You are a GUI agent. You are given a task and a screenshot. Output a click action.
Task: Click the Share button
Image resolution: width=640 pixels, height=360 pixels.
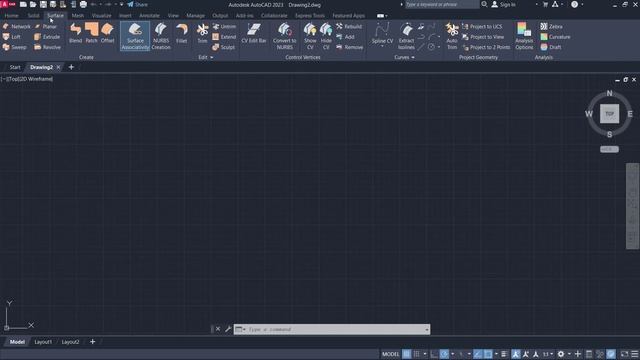point(138,4)
